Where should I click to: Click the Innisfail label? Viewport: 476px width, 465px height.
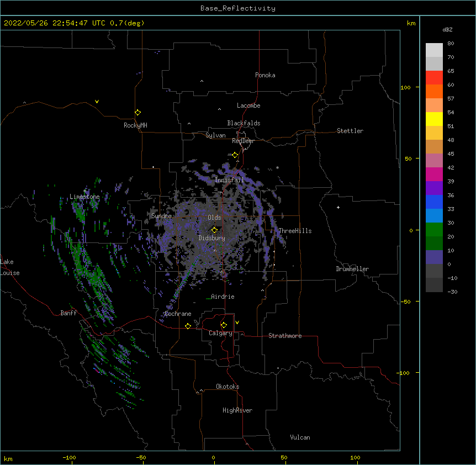(229, 180)
